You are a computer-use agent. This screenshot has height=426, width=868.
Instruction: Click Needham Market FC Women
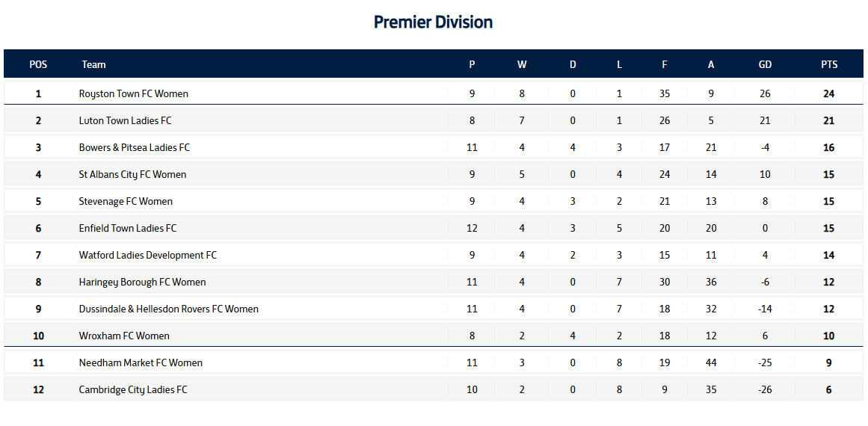[141, 362]
